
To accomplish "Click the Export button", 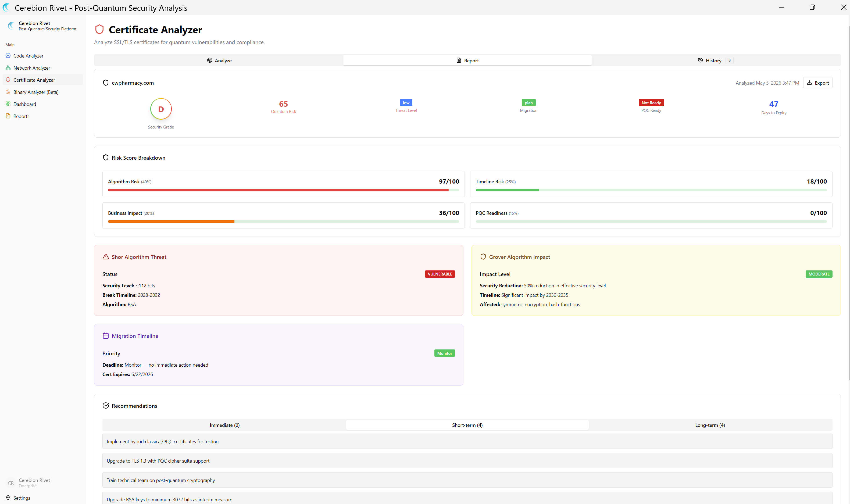I will [818, 83].
